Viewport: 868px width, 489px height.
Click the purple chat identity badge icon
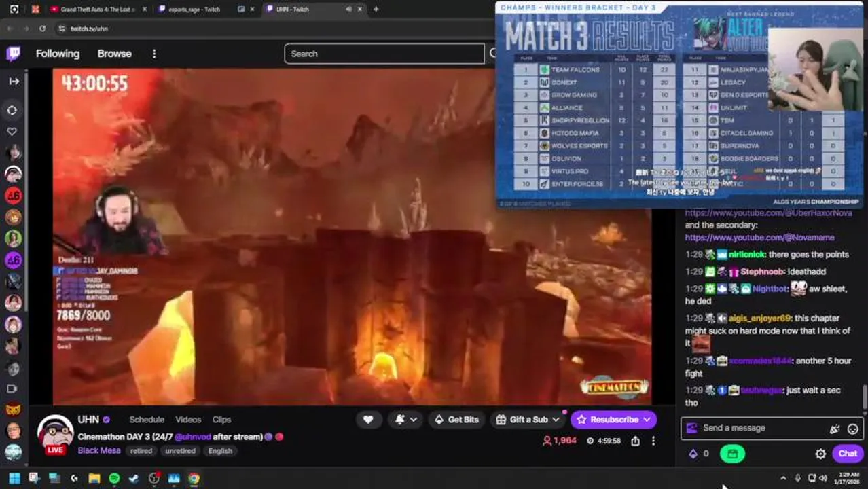[692, 428]
